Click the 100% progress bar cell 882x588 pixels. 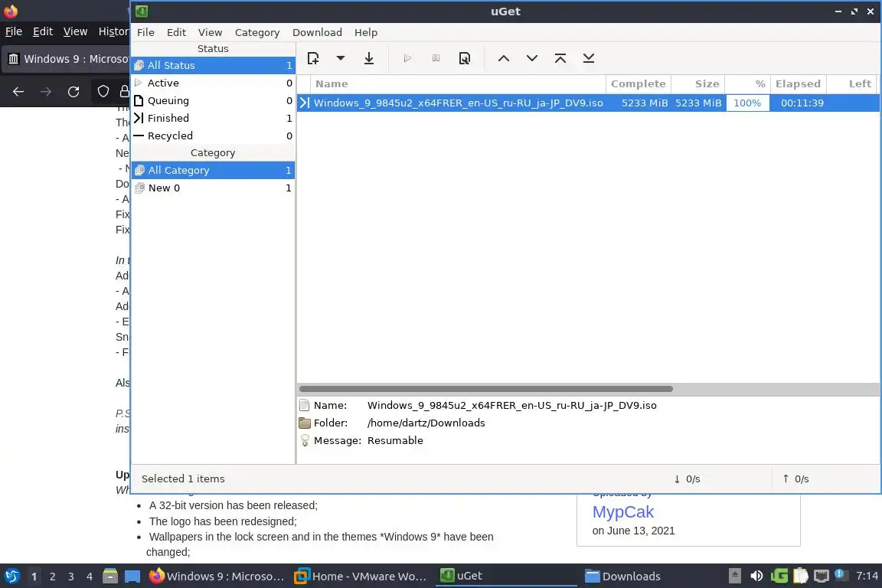pyautogui.click(x=747, y=103)
